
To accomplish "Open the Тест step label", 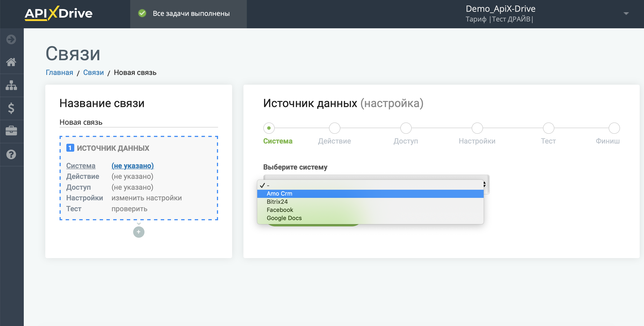I will 548,141.
